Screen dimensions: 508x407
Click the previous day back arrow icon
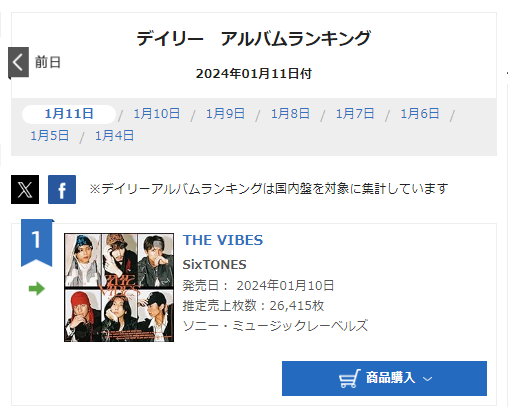[18, 62]
